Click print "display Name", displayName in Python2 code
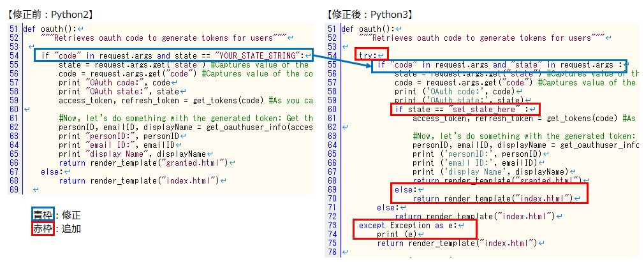The width and height of the screenshot is (644, 262). coord(133,154)
